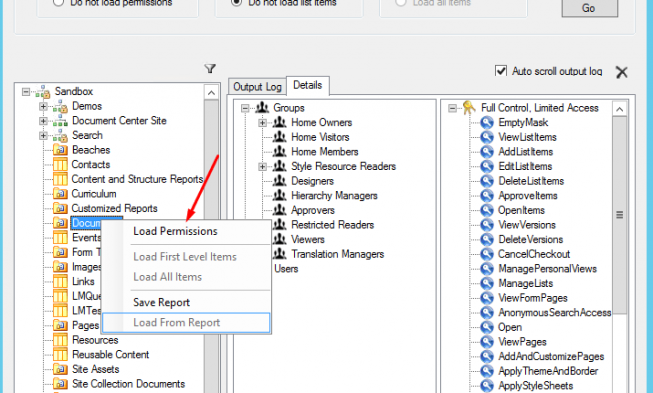Choose Load All Items menu entry
Screen dimensions: 653x393
click(186, 277)
